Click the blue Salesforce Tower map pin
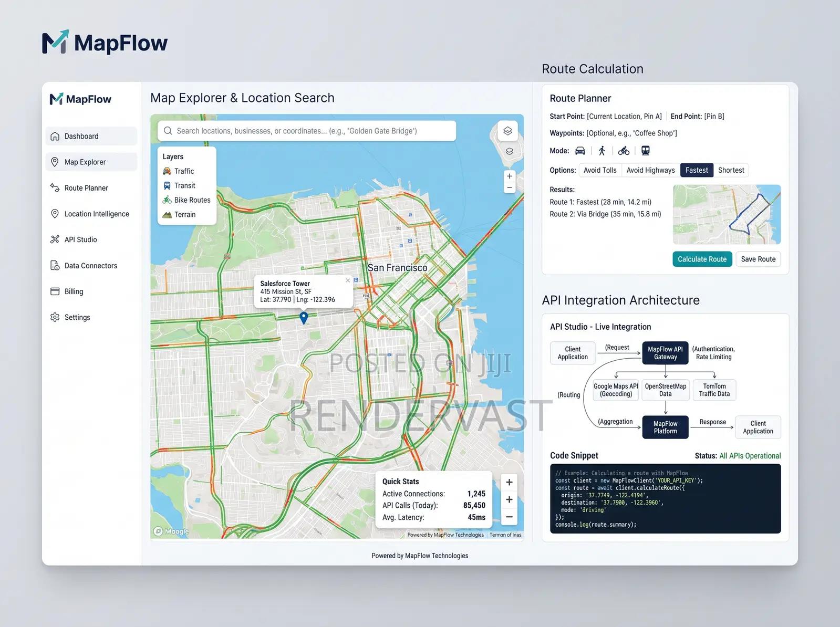 pos(304,318)
